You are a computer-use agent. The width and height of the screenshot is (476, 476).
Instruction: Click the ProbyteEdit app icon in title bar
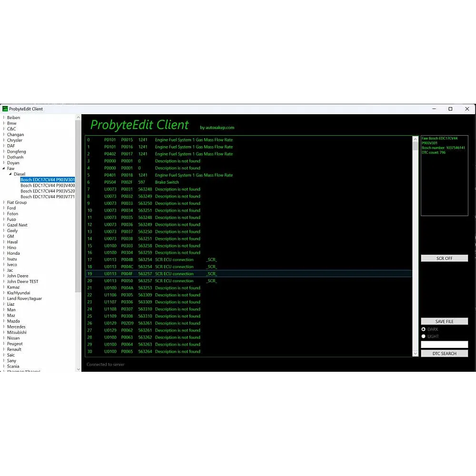pos(5,109)
